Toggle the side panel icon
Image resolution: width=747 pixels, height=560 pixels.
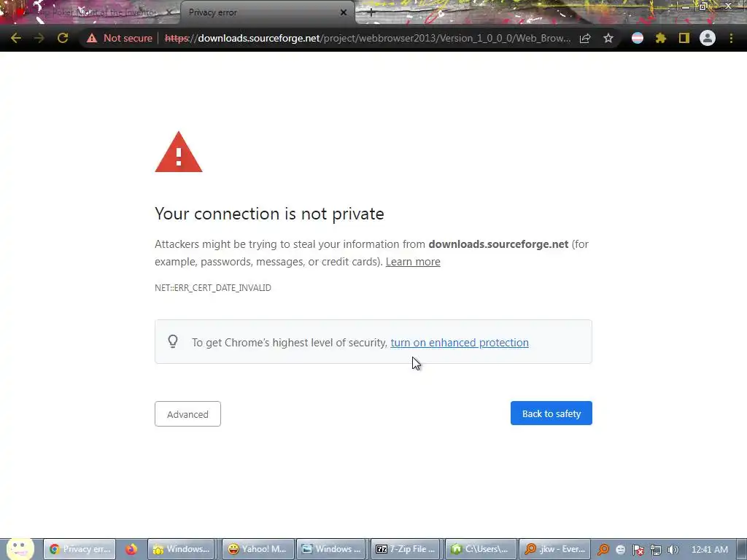[684, 38]
